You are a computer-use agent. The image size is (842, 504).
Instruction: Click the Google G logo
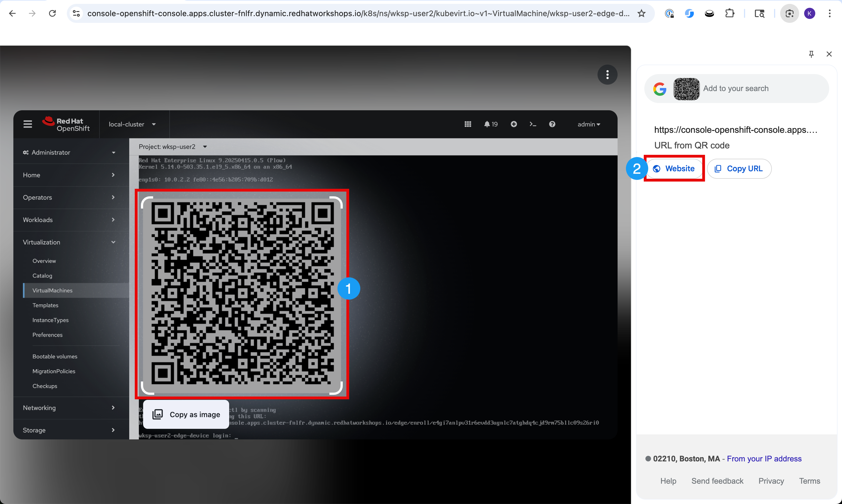point(660,89)
